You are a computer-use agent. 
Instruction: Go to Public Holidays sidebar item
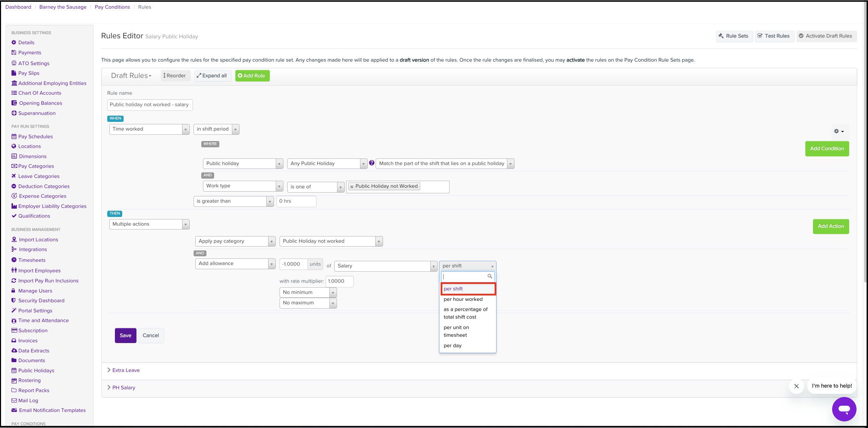point(36,371)
